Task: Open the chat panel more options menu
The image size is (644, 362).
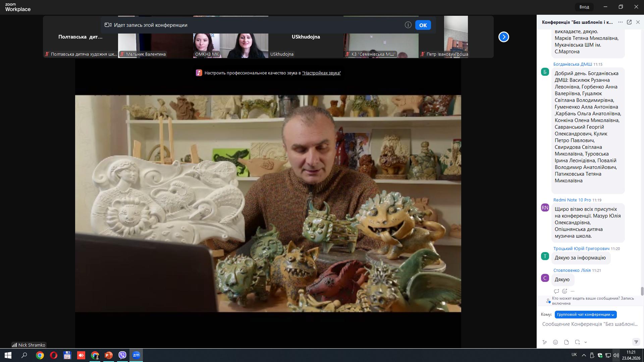Action: point(620,22)
